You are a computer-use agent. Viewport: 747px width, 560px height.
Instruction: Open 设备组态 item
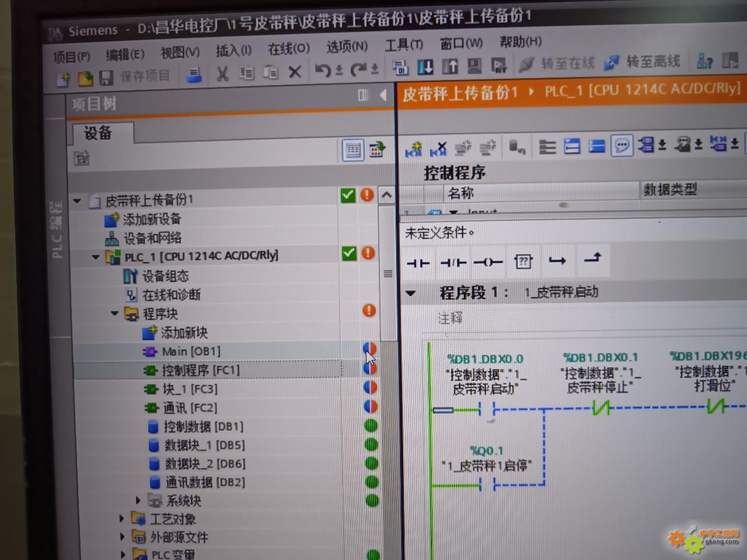156,276
